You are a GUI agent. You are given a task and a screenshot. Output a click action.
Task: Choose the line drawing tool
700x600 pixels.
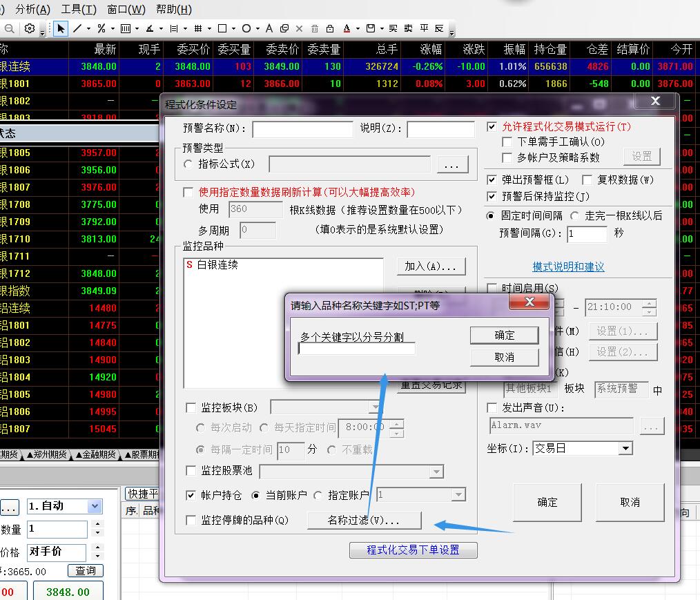coord(77,28)
